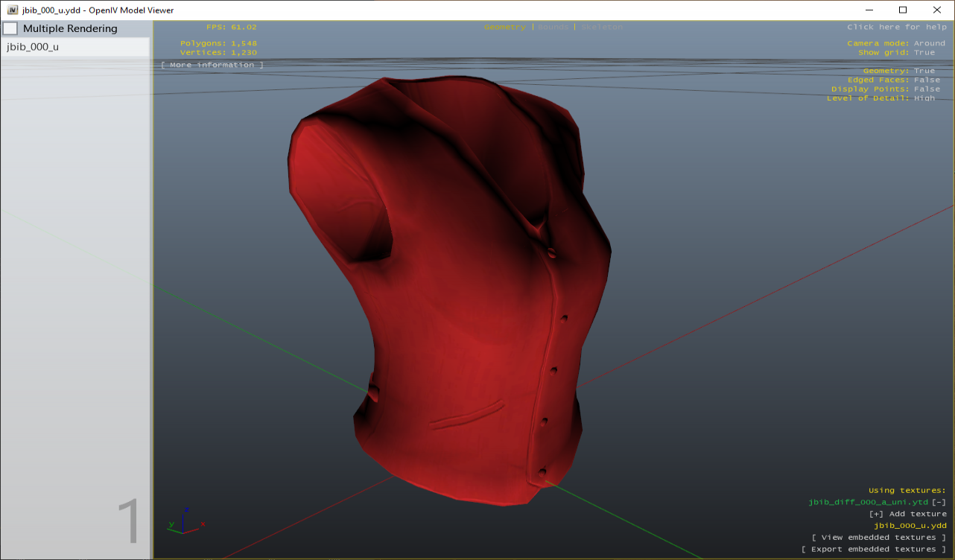The image size is (955, 560).
Task: Click Export embedded textures
Action: 873,550
